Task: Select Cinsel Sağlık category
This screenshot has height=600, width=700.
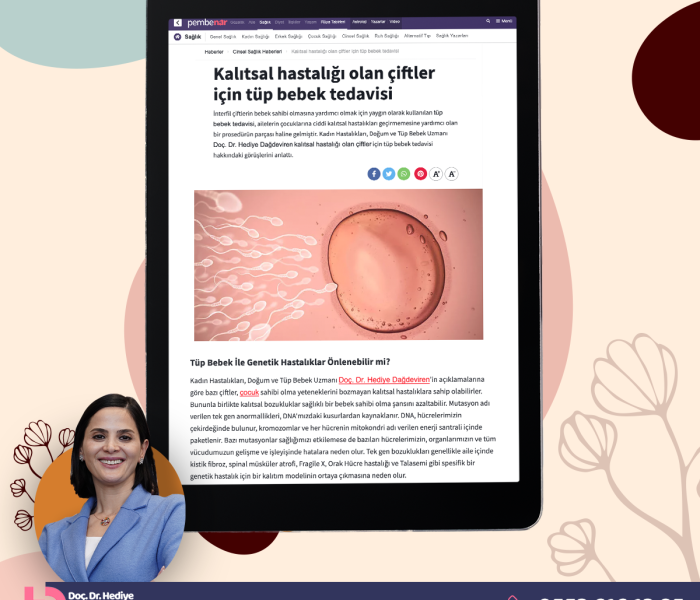Action: (355, 36)
